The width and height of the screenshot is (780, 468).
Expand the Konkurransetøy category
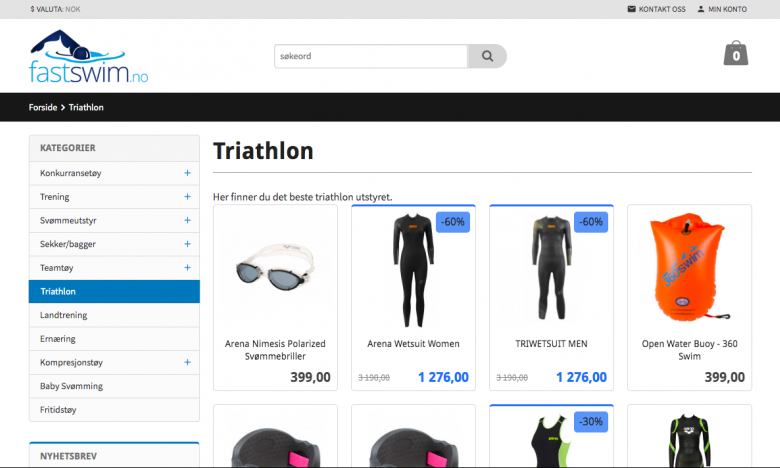pyautogui.click(x=188, y=173)
